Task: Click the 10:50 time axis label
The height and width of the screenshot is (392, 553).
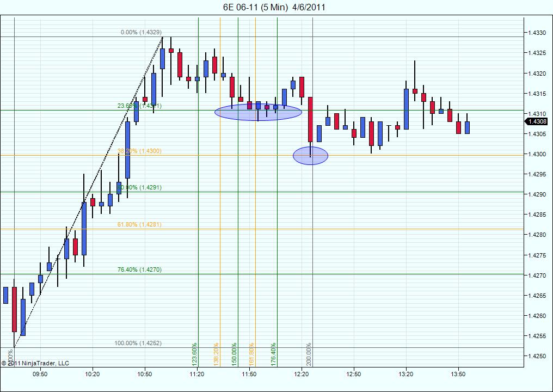Action: 145,374
